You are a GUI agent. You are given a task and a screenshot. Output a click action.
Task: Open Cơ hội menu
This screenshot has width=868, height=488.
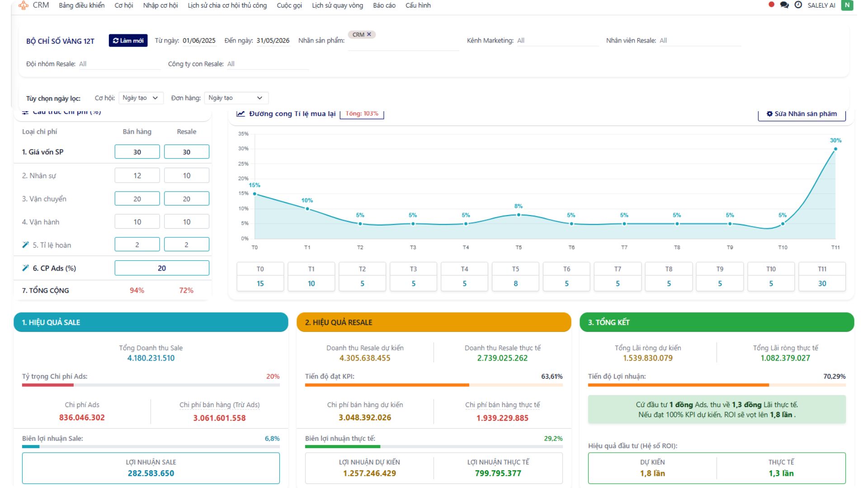(x=124, y=5)
